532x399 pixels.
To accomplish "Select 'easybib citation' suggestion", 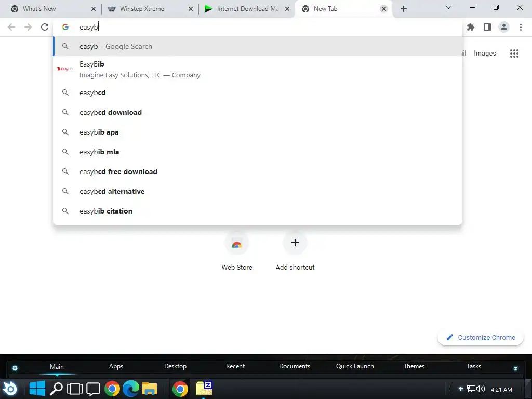I will tap(258, 211).
